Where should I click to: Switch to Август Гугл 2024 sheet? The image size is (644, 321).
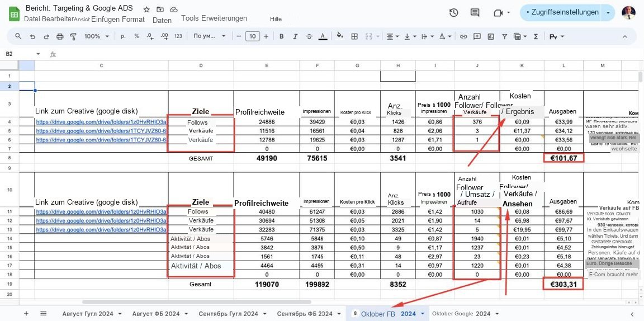tap(88, 314)
